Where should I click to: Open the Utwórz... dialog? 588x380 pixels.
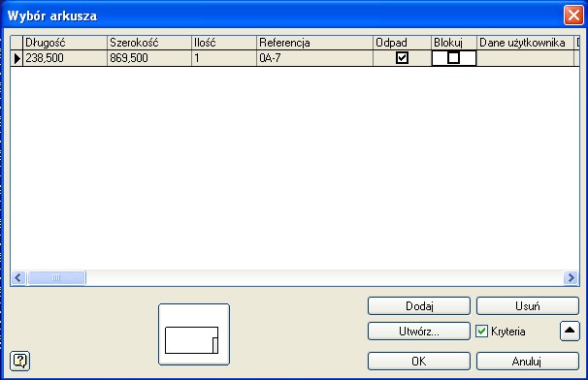tap(419, 332)
